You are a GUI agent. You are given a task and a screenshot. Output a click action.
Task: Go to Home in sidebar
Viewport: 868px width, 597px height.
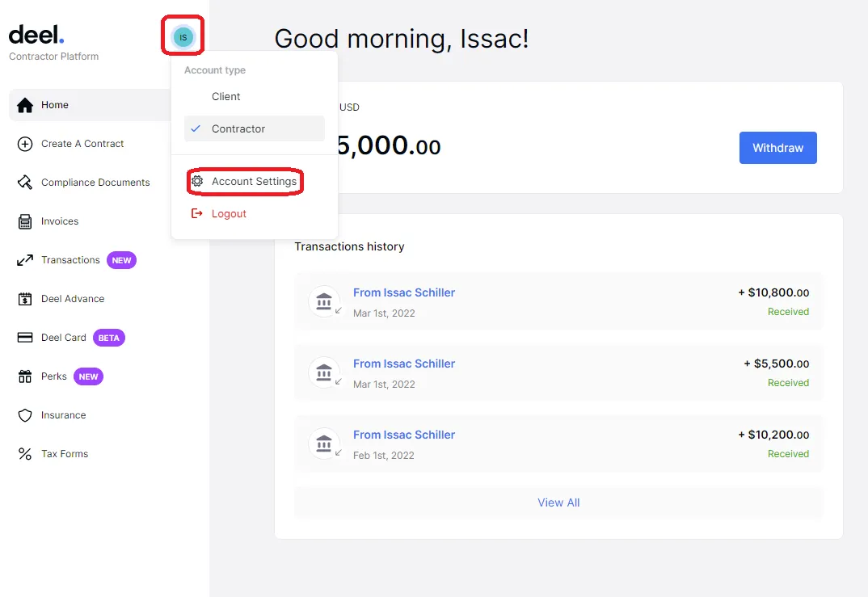pos(91,105)
